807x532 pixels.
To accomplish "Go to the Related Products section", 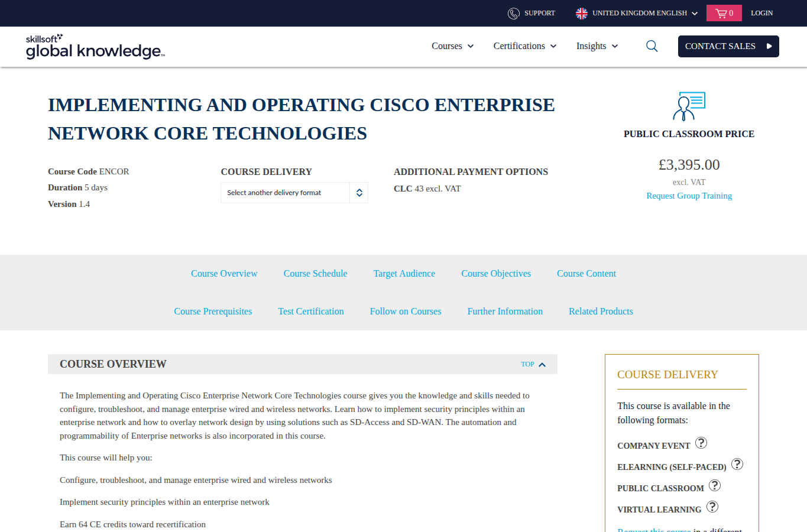I will coord(601,312).
